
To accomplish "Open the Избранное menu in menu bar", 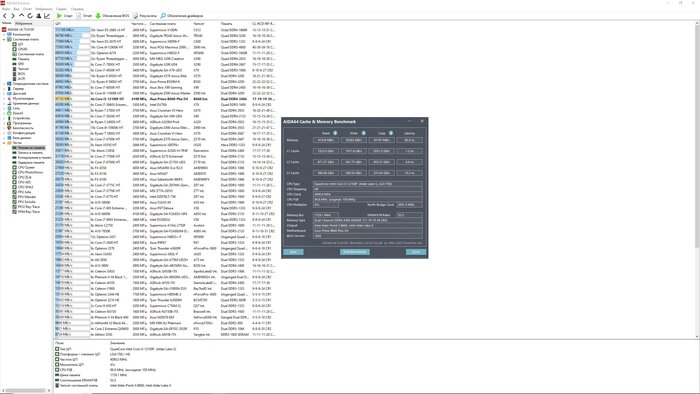I will pos(44,9).
